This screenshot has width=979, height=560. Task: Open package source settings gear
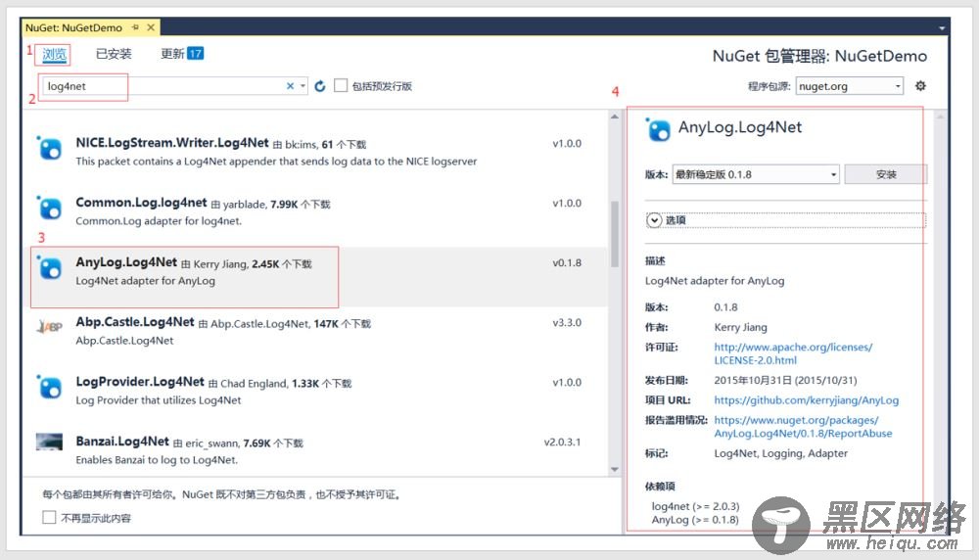[920, 85]
